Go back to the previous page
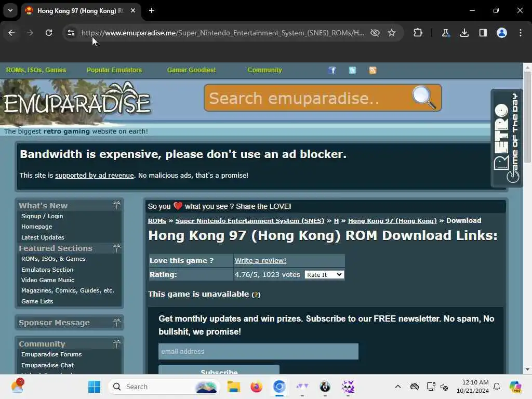Screen dimensions: 532x399 (11, 33)
